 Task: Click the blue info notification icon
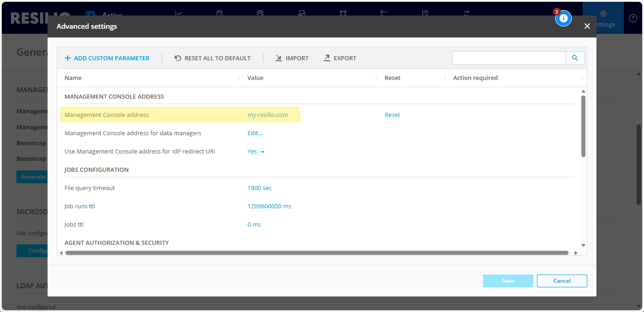[x=563, y=18]
